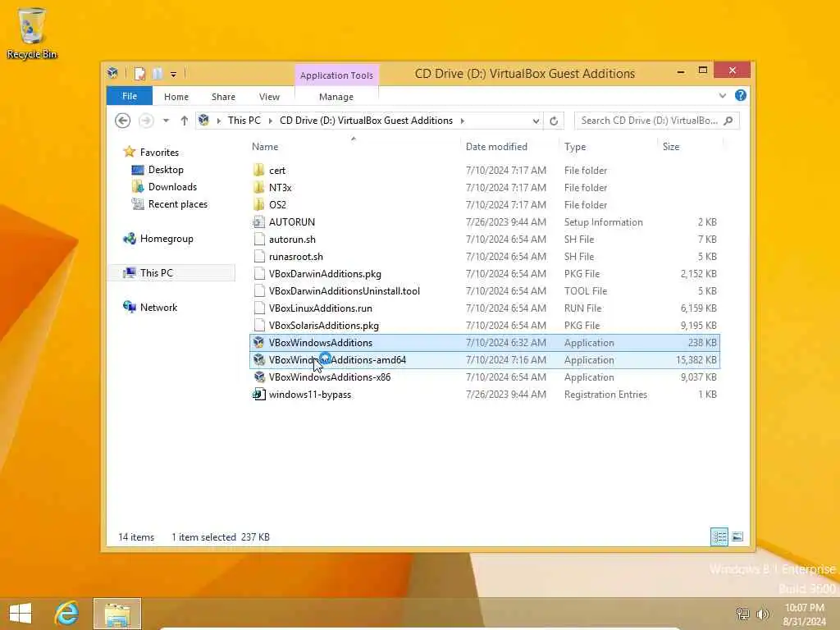This screenshot has height=630, width=840.
Task: Open the Manage ribbon tab
Action: pyautogui.click(x=336, y=97)
